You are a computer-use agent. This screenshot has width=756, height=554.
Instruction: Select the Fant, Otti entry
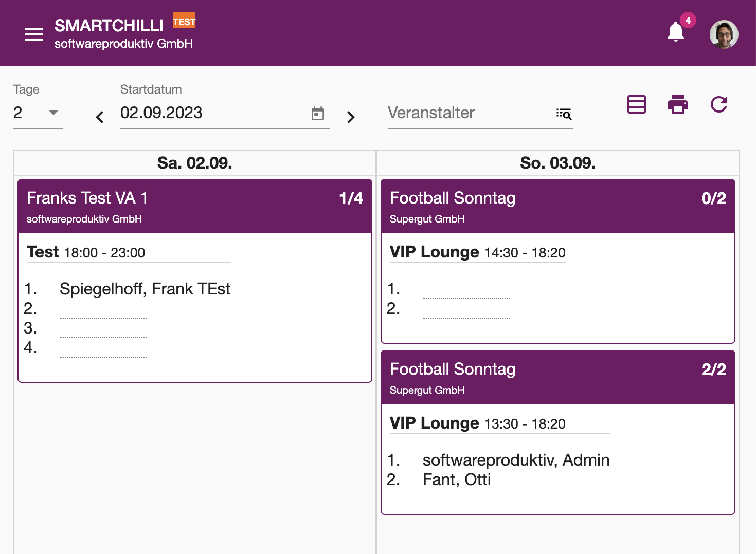[457, 479]
